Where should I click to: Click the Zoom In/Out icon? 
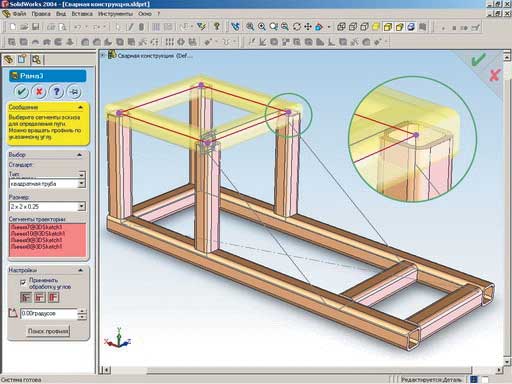pos(273,26)
